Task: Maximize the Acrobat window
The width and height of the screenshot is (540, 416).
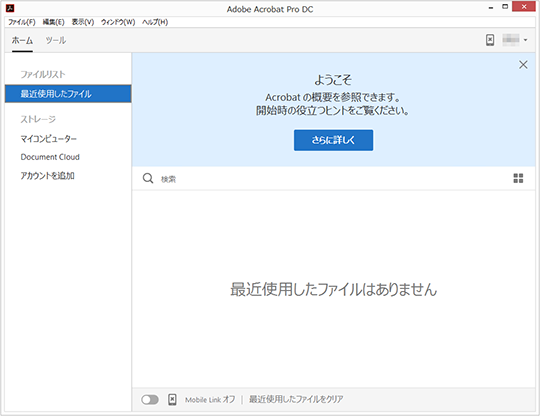Action: coord(505,7)
